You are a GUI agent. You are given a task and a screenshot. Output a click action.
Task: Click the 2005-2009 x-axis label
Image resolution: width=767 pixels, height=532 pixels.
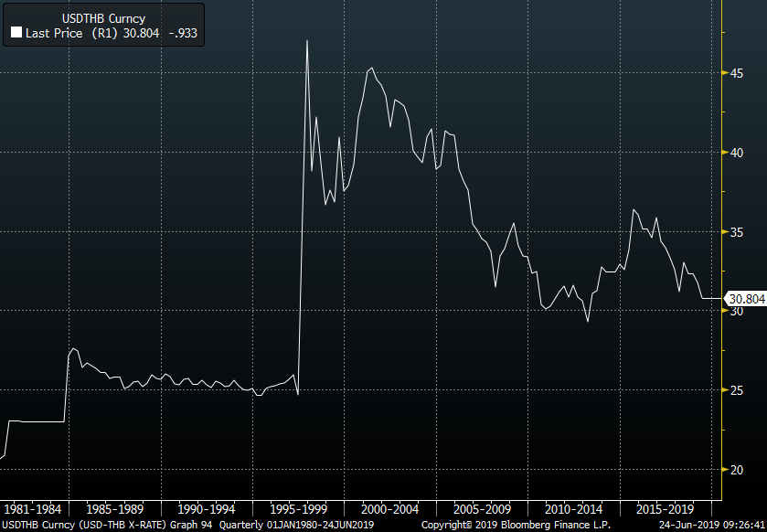483,509
